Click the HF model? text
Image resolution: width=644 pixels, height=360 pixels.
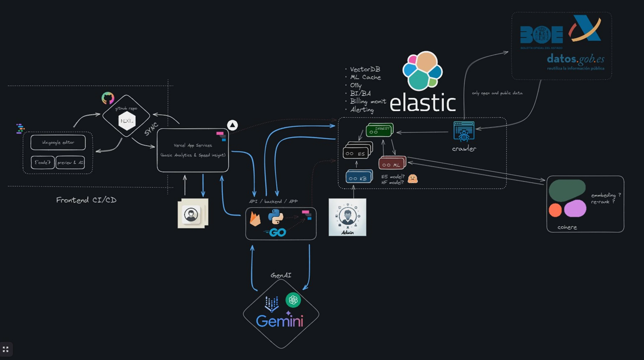point(393,182)
